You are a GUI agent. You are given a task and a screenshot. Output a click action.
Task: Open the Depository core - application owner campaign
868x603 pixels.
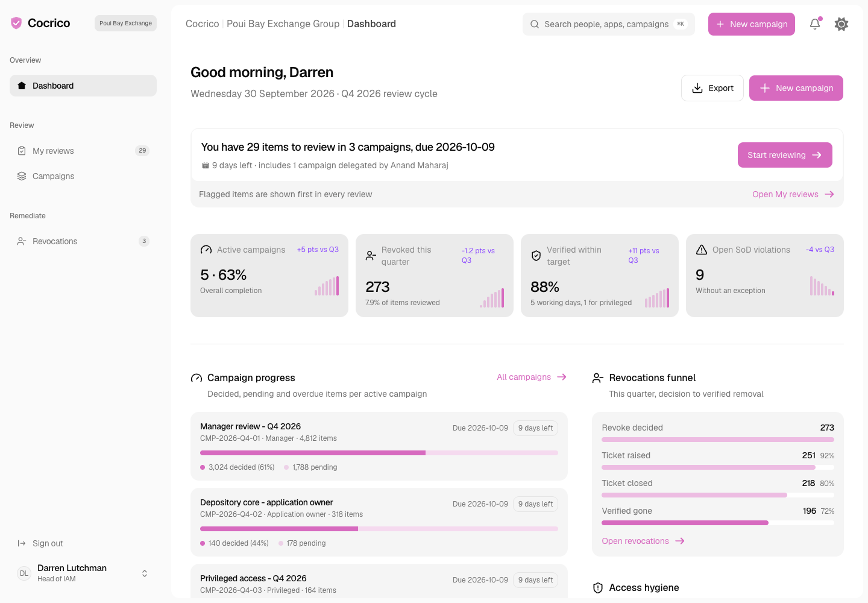pyautogui.click(x=379, y=522)
